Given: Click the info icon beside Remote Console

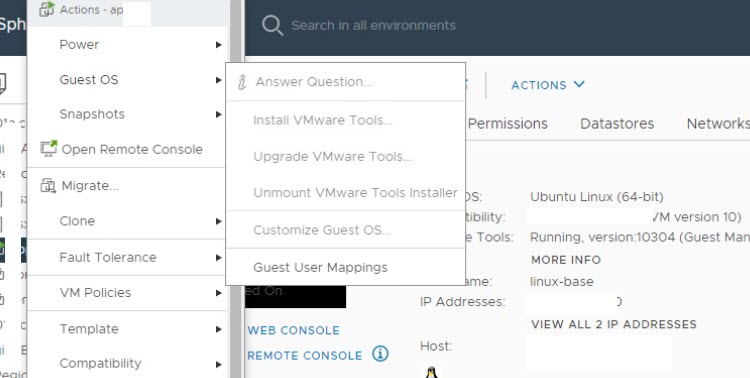Looking at the screenshot, I should click(380, 354).
